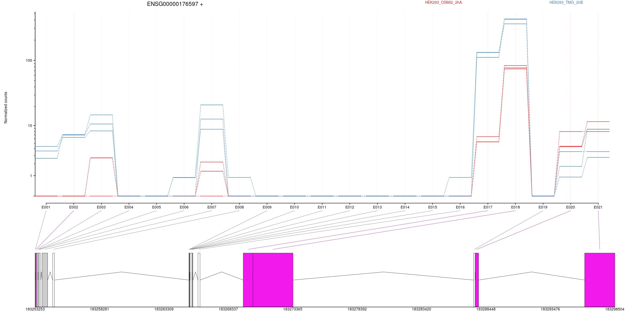The image size is (644, 322).
Task: Select exon label E003
Action: tap(101, 207)
